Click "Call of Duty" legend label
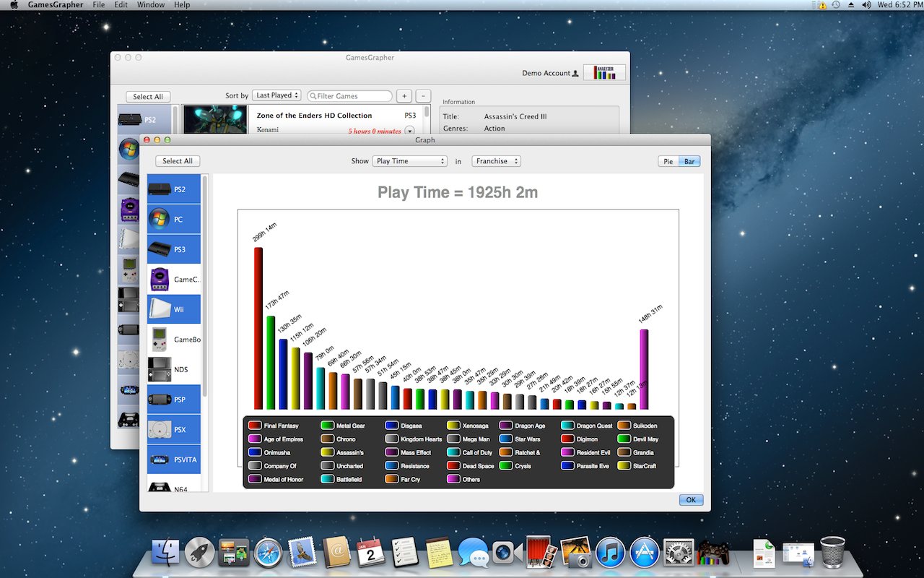The height and width of the screenshot is (578, 924). [x=479, y=452]
